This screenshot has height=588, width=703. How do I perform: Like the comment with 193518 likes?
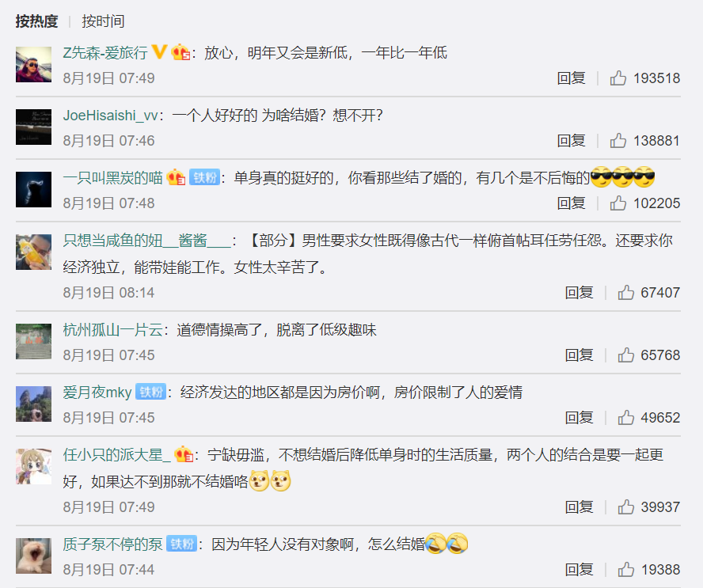click(x=617, y=78)
